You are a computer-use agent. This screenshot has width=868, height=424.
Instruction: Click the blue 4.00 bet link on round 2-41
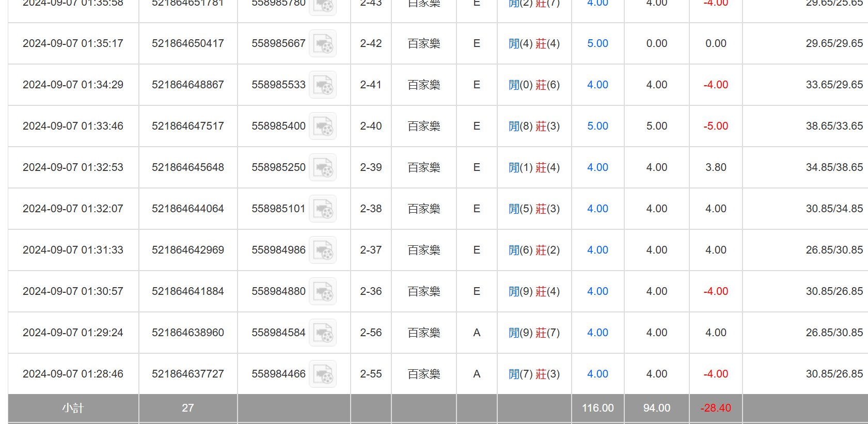[x=597, y=85]
